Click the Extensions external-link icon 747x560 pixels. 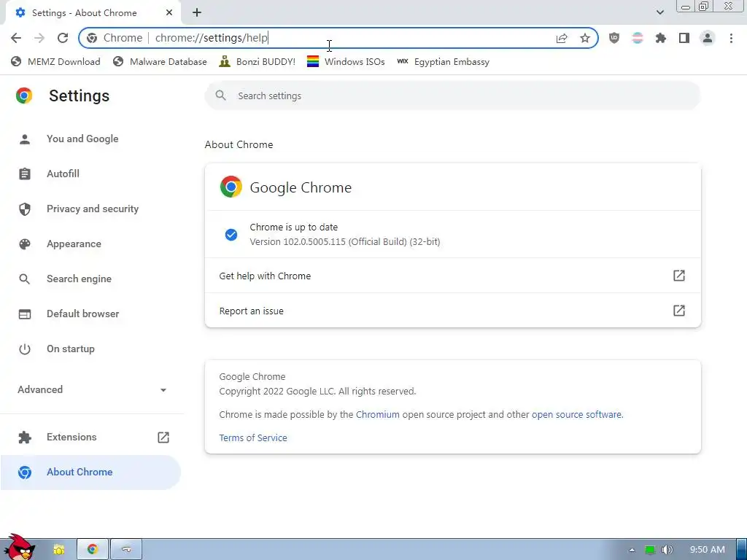(163, 437)
